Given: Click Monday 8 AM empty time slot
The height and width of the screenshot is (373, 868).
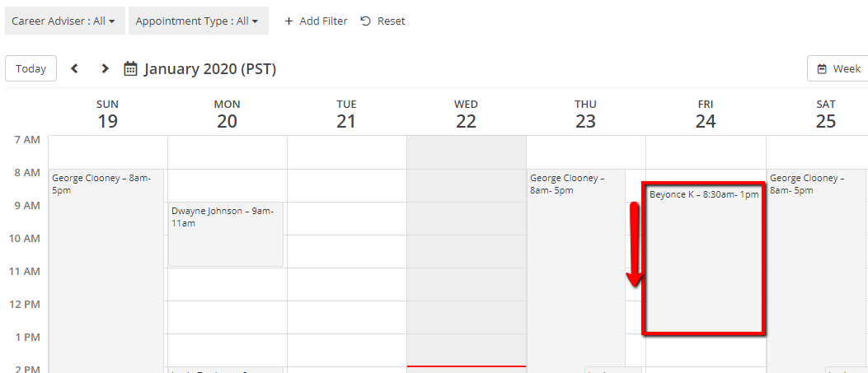Looking at the screenshot, I should [227, 185].
